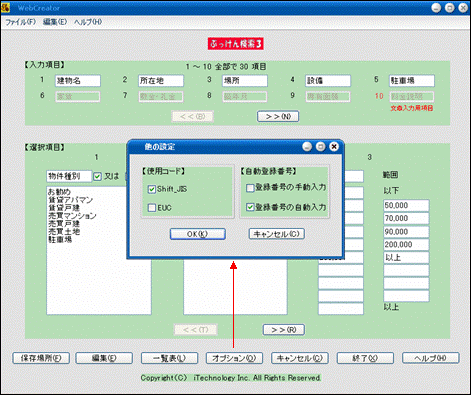Enable the EUC checkbox
Image resolution: width=471 pixels, height=395 pixels.
(x=152, y=208)
